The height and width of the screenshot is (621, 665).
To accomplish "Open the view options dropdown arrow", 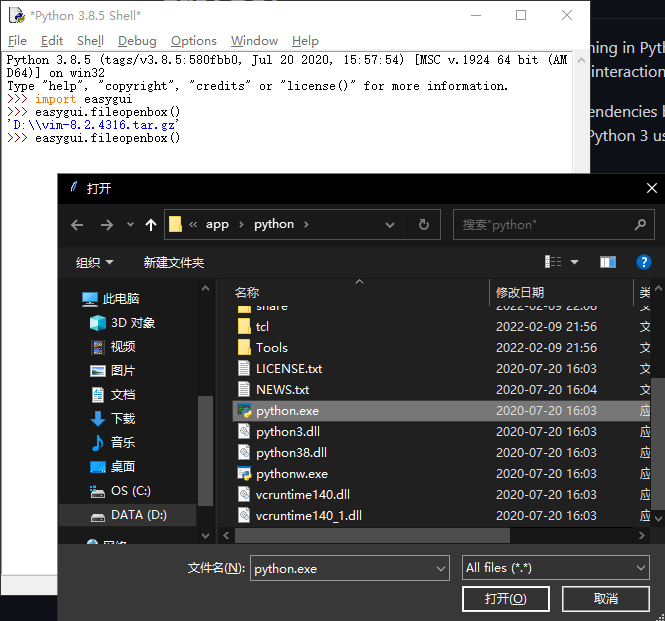I will (x=574, y=262).
